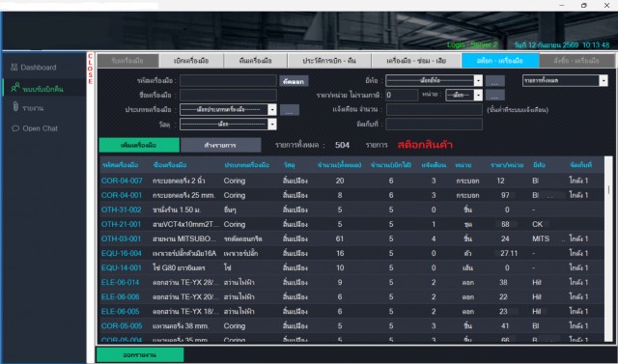The height and width of the screenshot is (364, 618).
Task: Select tool code COR-04-007
Action: click(122, 181)
